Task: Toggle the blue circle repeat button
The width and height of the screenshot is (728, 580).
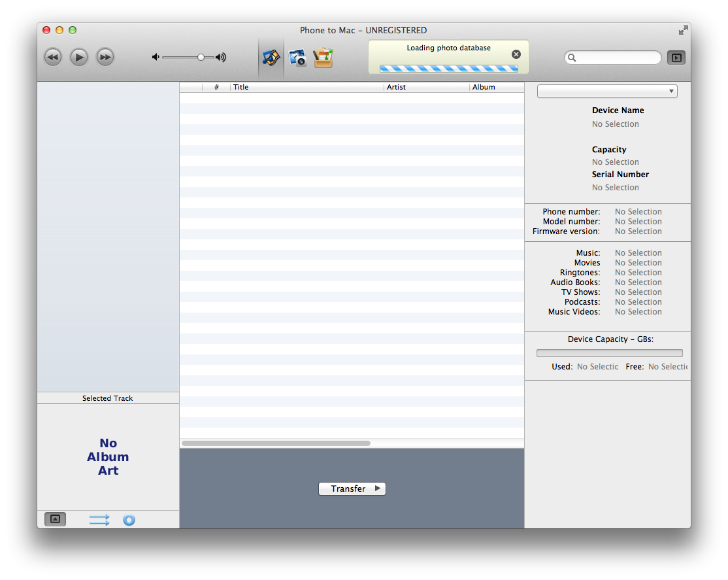Action: click(129, 520)
